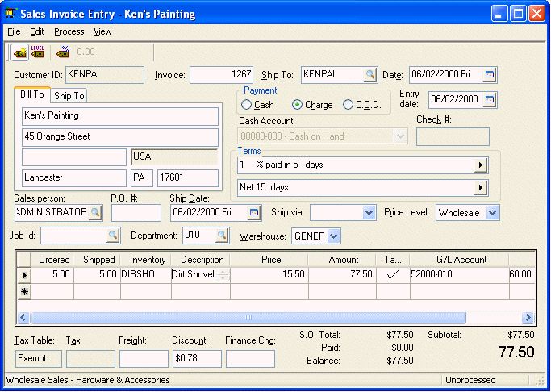Open the Process menu
The height and width of the screenshot is (392, 551).
[69, 31]
